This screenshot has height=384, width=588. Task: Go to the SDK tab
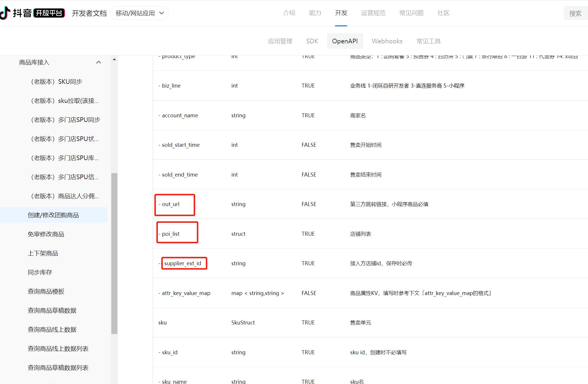pos(312,41)
